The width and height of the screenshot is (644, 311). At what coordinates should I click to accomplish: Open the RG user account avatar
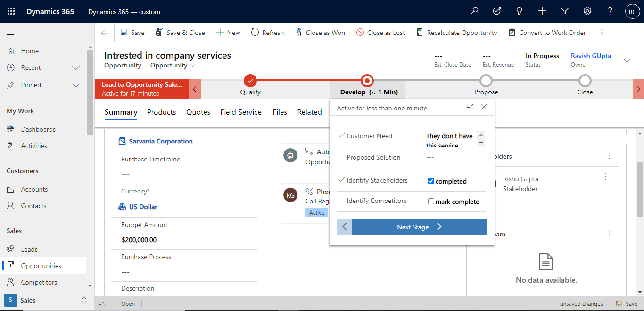coord(633,12)
